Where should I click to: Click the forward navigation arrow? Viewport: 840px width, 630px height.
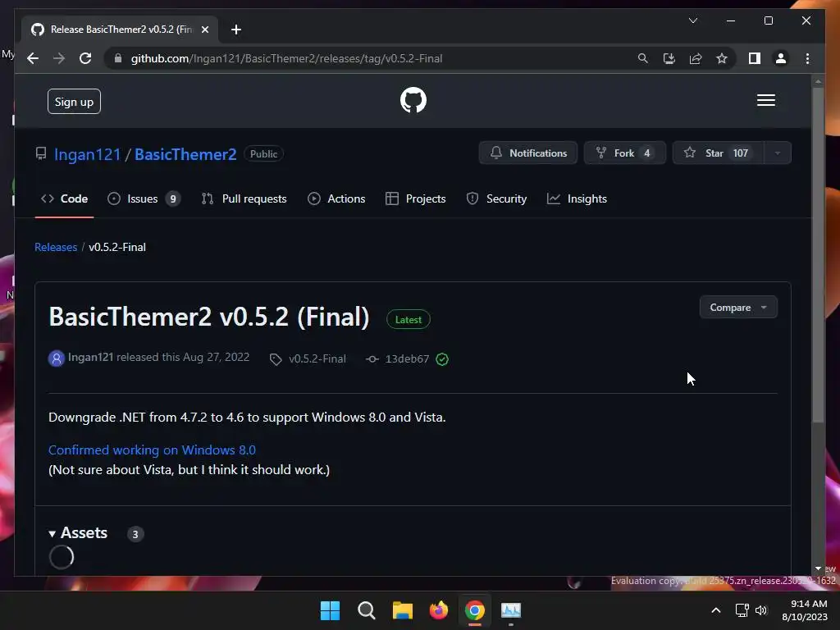tap(59, 58)
